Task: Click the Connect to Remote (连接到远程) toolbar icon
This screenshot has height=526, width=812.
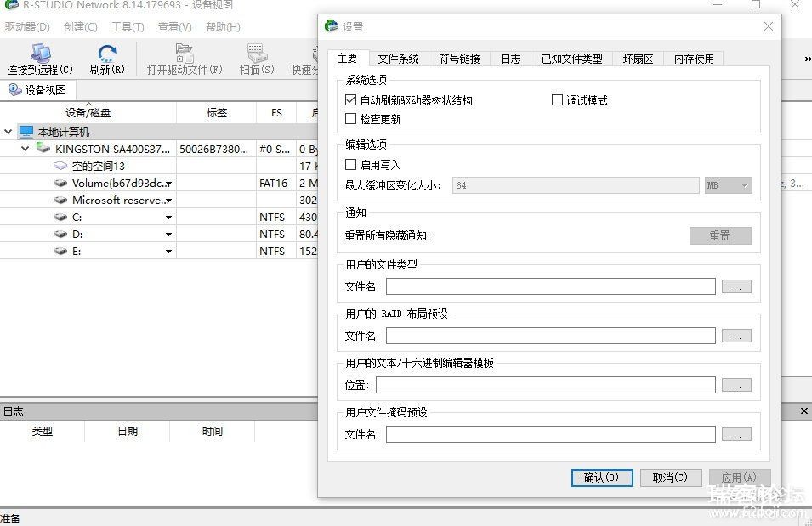Action: coord(41,54)
